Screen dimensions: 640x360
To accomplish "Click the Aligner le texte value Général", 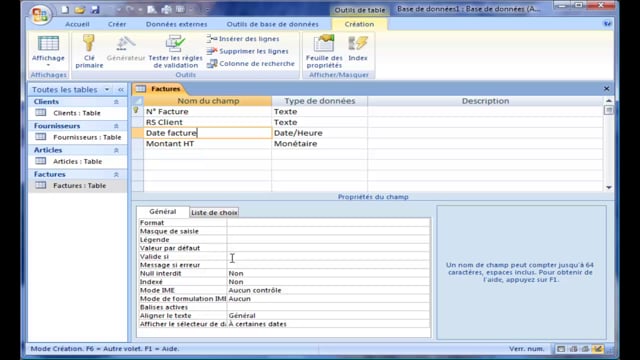I will click(329, 316).
